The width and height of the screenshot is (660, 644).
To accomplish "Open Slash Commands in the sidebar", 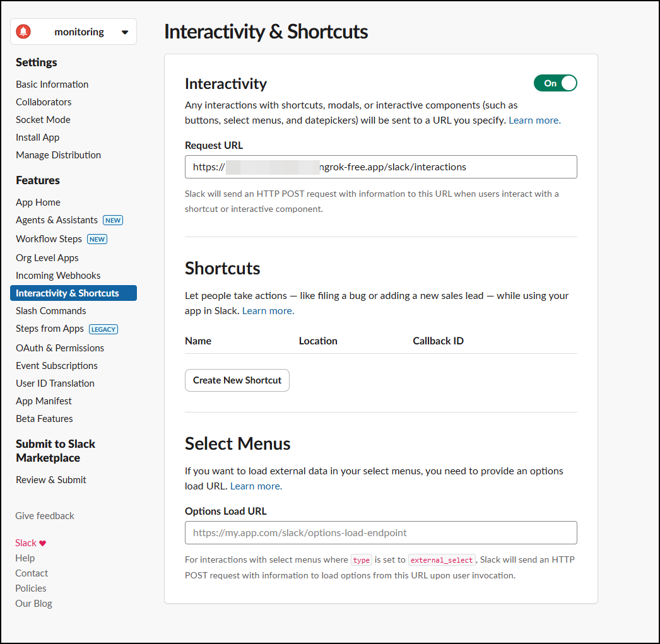I will pos(50,311).
